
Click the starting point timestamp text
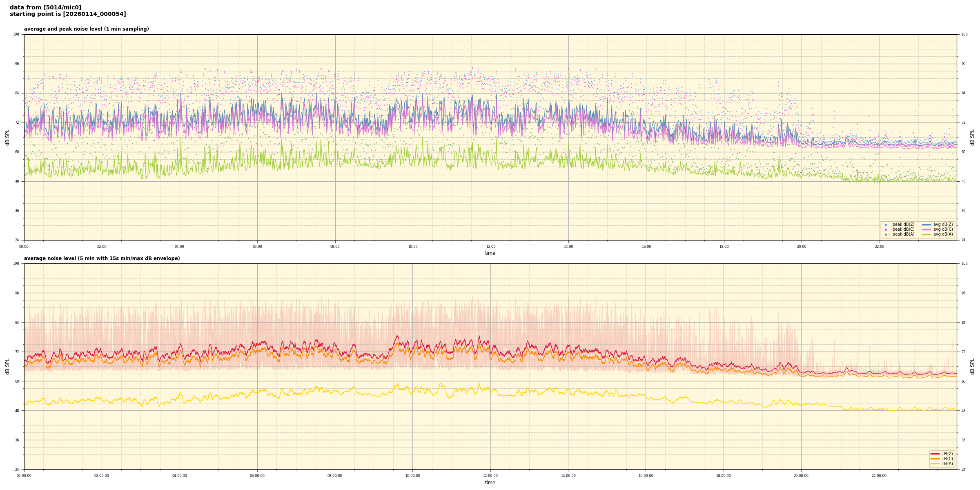click(68, 14)
